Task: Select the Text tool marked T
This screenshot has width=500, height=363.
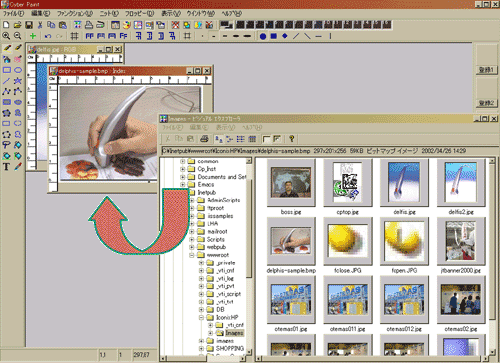Action: click(x=6, y=167)
